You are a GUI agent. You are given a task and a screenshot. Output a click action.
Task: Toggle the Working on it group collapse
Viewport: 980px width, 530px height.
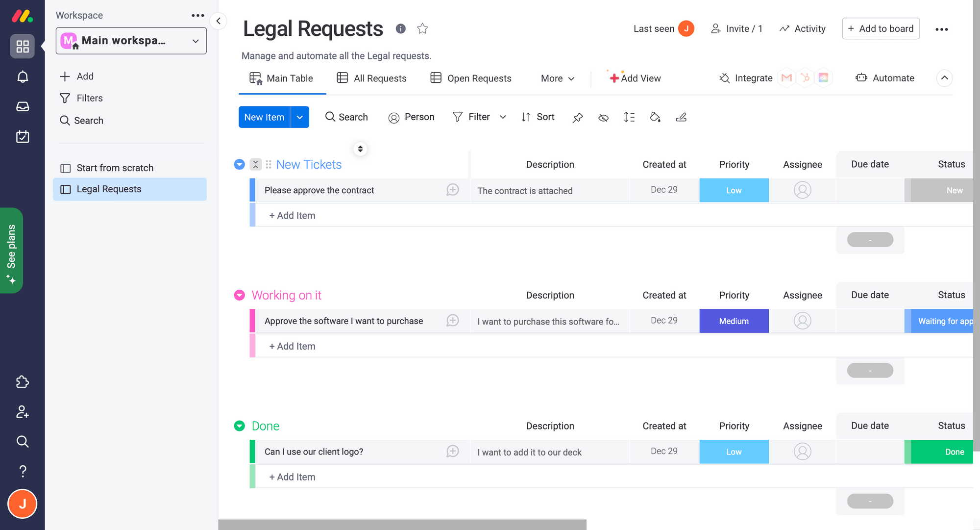click(x=240, y=295)
